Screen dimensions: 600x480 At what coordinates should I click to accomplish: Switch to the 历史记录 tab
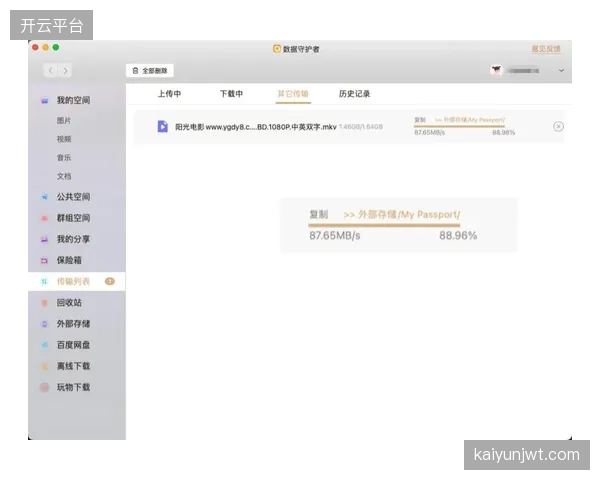click(355, 94)
